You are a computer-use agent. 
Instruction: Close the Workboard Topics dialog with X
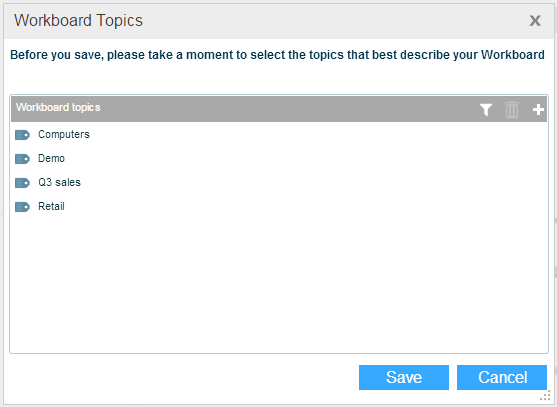535,21
